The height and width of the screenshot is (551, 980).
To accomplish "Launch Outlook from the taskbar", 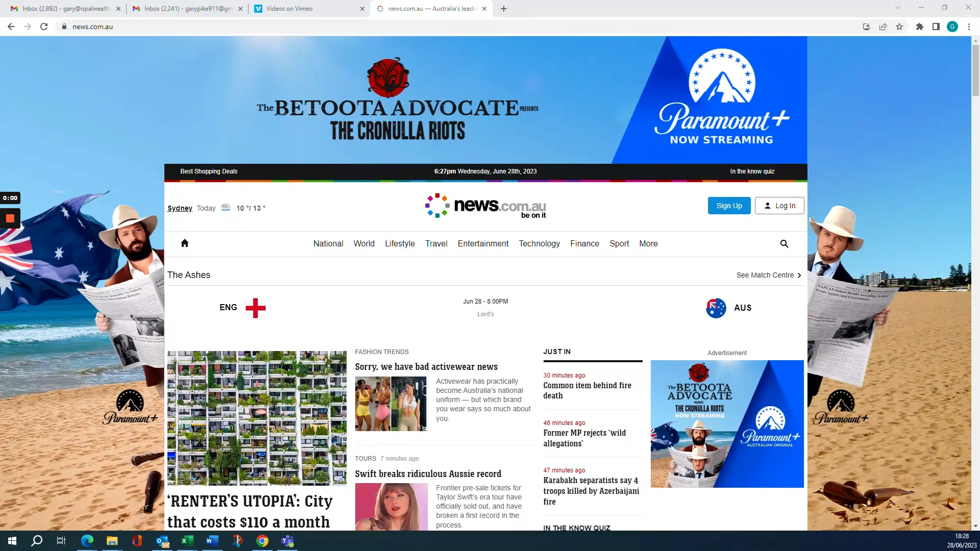I will click(x=162, y=541).
